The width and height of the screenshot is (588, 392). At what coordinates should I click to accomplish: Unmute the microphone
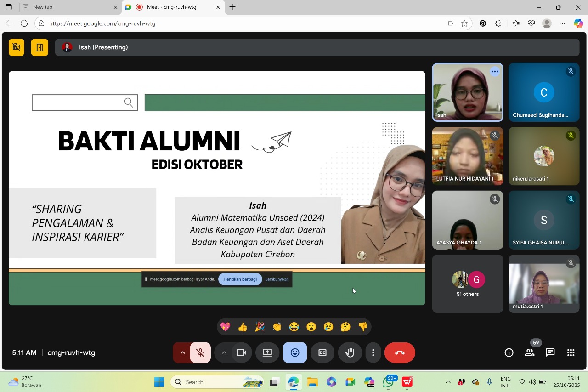pyautogui.click(x=200, y=353)
